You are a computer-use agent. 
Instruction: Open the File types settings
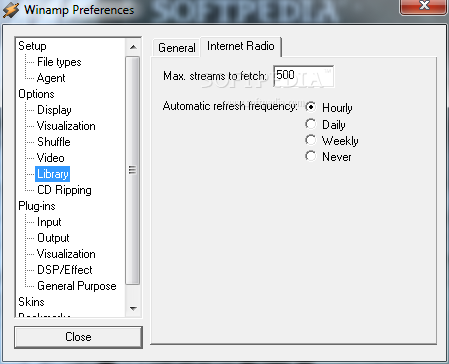click(x=59, y=62)
